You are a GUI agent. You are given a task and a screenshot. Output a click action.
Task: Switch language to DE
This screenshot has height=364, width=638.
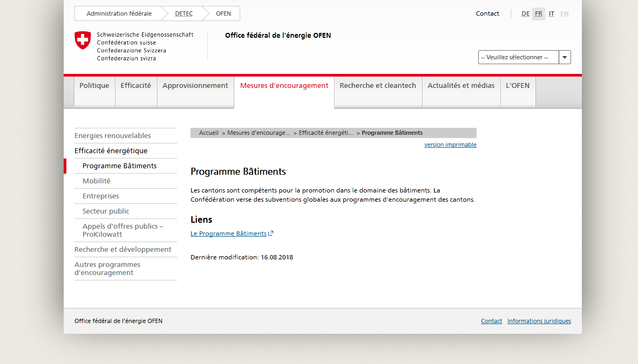click(x=526, y=14)
